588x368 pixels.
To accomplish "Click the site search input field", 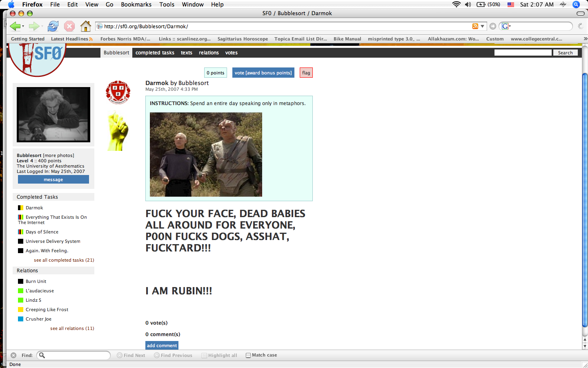I will pos(522,53).
